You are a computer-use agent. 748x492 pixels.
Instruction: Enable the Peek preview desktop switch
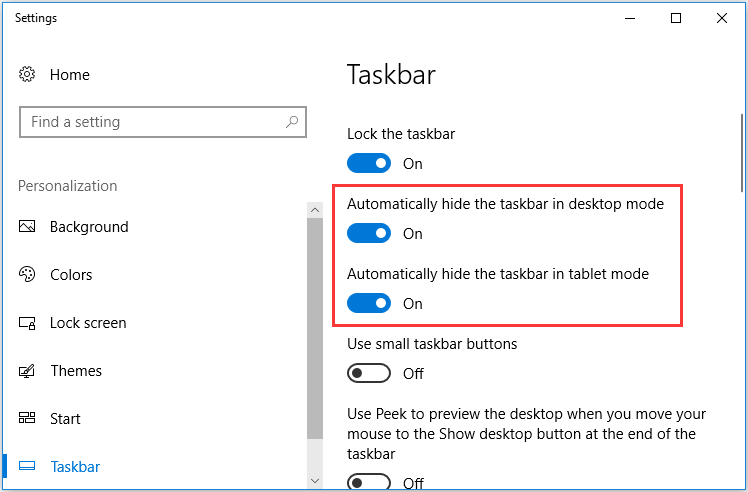coord(369,482)
